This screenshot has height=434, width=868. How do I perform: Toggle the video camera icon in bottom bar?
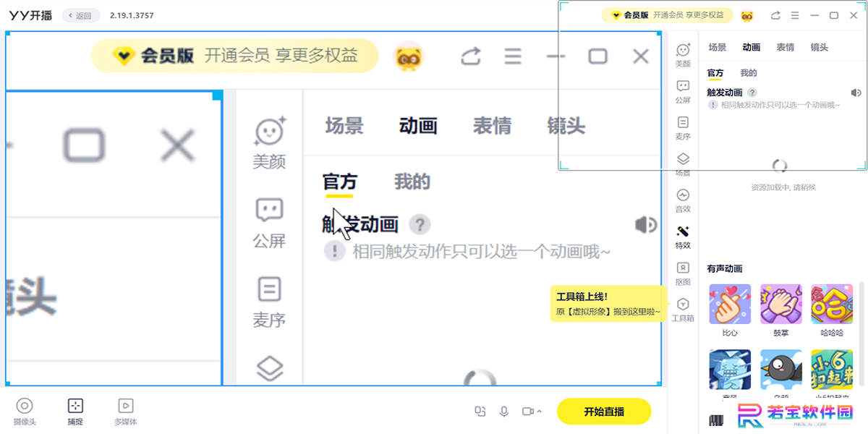[527, 412]
